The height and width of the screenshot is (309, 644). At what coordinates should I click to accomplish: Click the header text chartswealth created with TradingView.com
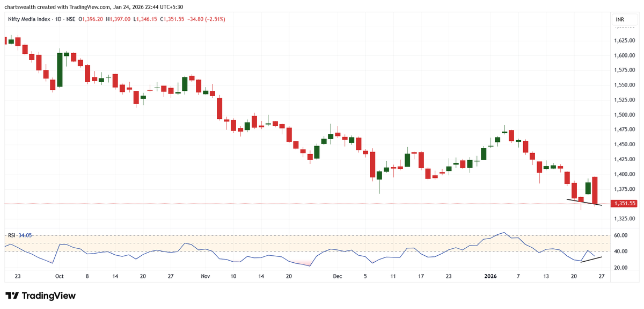tap(58, 7)
